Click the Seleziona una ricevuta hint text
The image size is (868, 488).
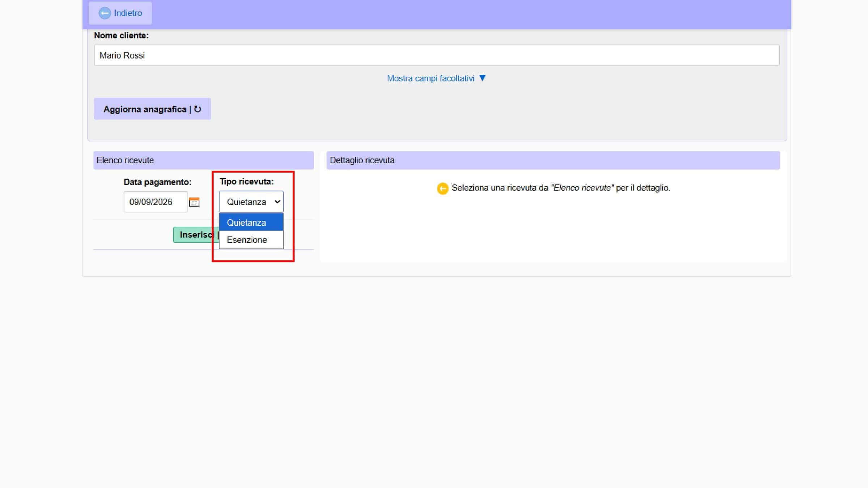pos(561,188)
